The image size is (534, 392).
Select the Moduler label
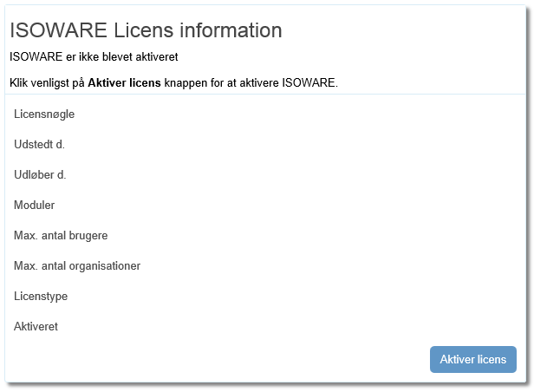[x=35, y=205]
